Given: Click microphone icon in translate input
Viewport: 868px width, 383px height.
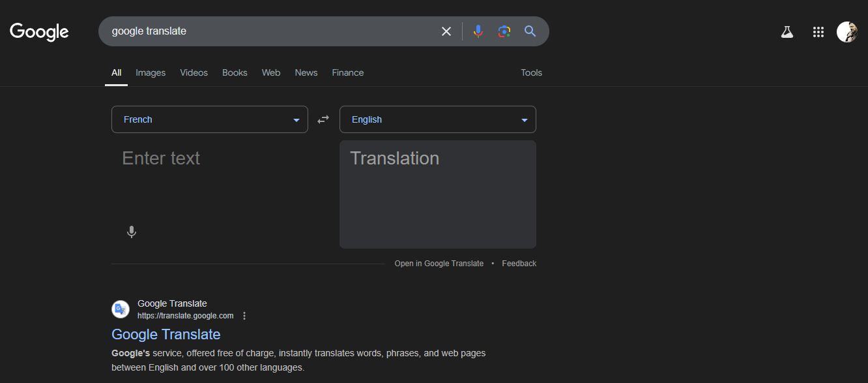Looking at the screenshot, I should pos(132,232).
